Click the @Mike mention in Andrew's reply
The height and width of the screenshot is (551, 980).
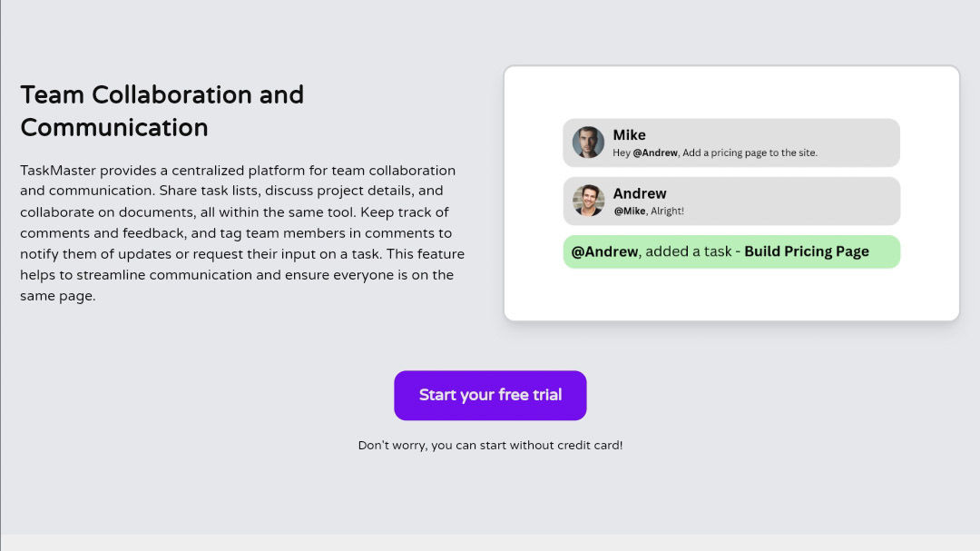point(629,212)
